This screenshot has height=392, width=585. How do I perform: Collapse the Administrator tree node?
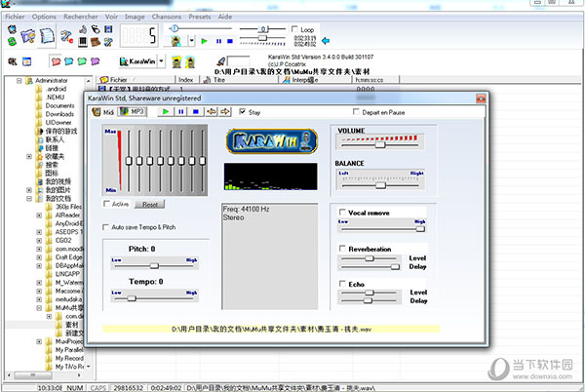pyautogui.click(x=19, y=80)
